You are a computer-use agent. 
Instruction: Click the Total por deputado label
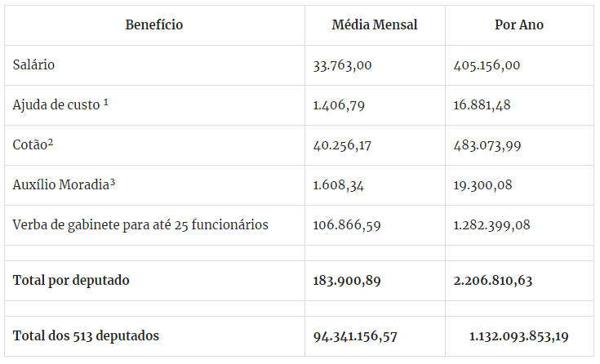pyautogui.click(x=71, y=281)
